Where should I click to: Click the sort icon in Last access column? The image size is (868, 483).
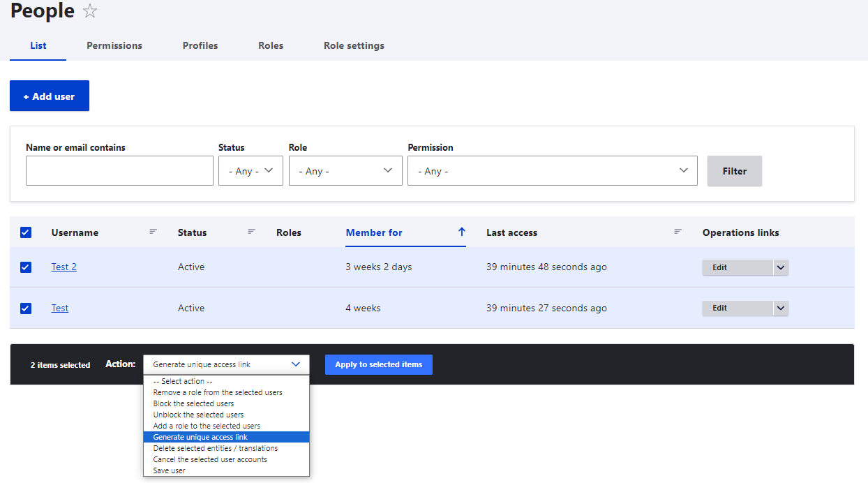(x=677, y=232)
